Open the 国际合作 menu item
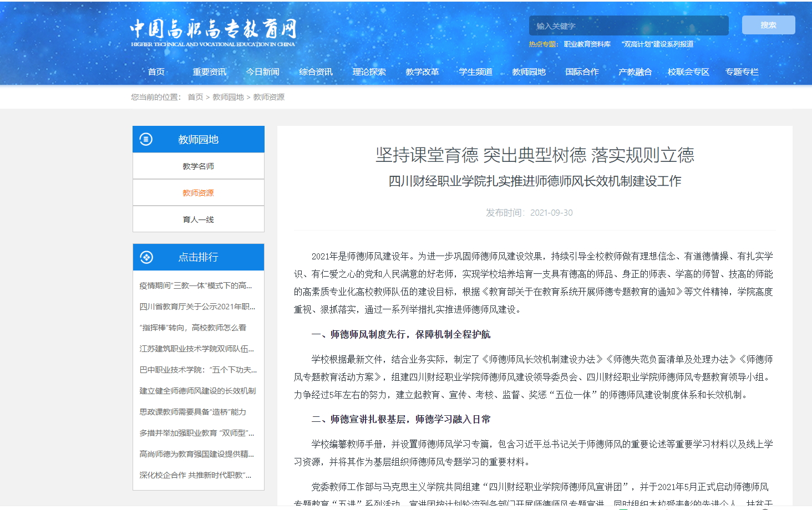The height and width of the screenshot is (510, 812). point(582,72)
